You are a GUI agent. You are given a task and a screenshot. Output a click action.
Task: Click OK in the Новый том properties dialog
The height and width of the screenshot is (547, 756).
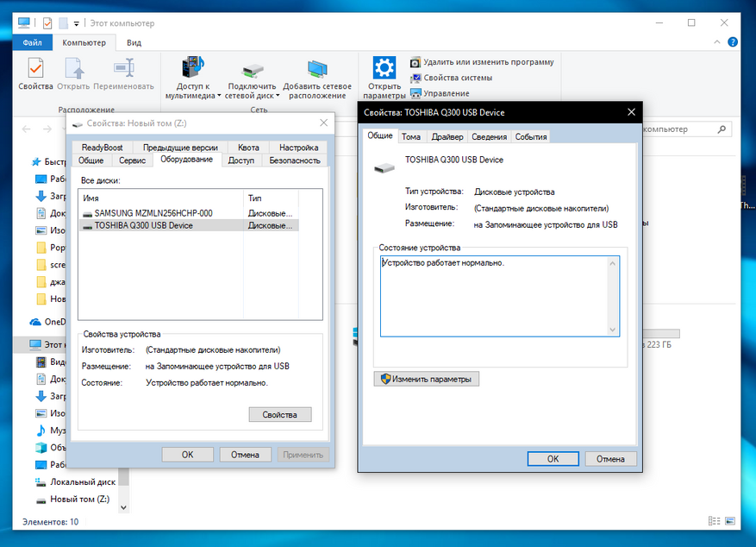(188, 455)
